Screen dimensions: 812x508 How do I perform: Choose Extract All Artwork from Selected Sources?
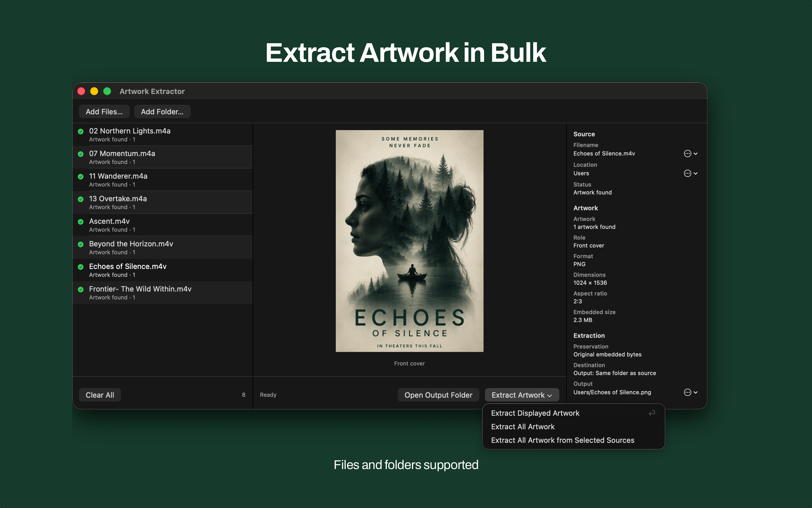click(573, 440)
